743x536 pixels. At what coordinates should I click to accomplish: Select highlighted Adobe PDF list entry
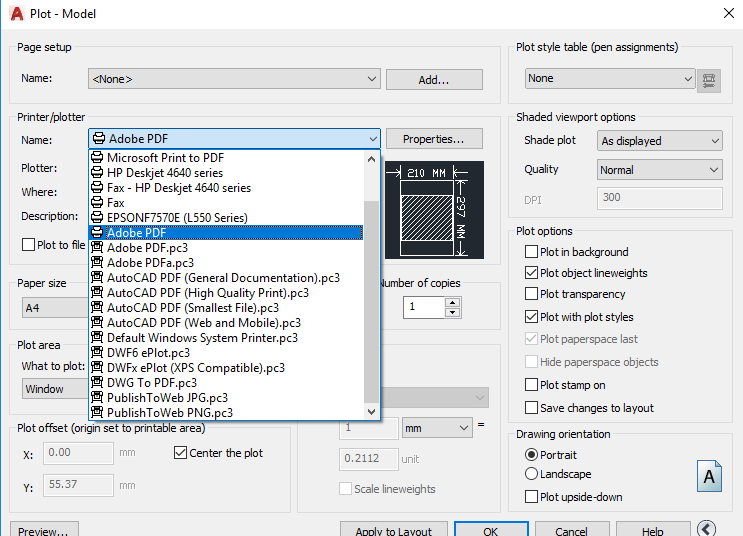pos(226,233)
